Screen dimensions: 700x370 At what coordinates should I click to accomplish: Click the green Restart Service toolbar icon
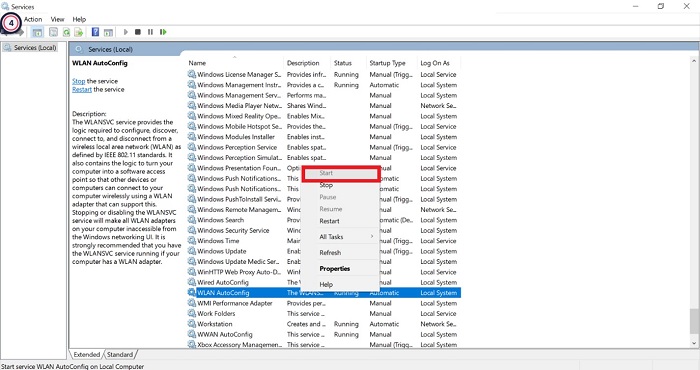(163, 32)
